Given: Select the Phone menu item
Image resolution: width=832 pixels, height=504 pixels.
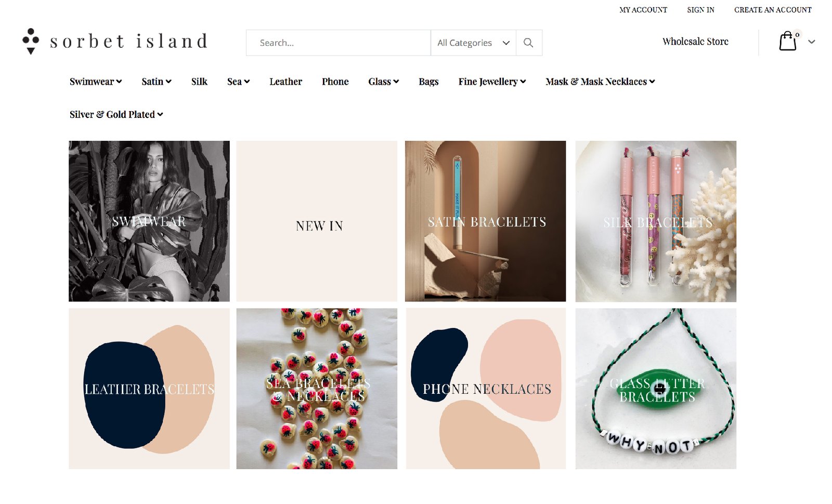Looking at the screenshot, I should (335, 82).
